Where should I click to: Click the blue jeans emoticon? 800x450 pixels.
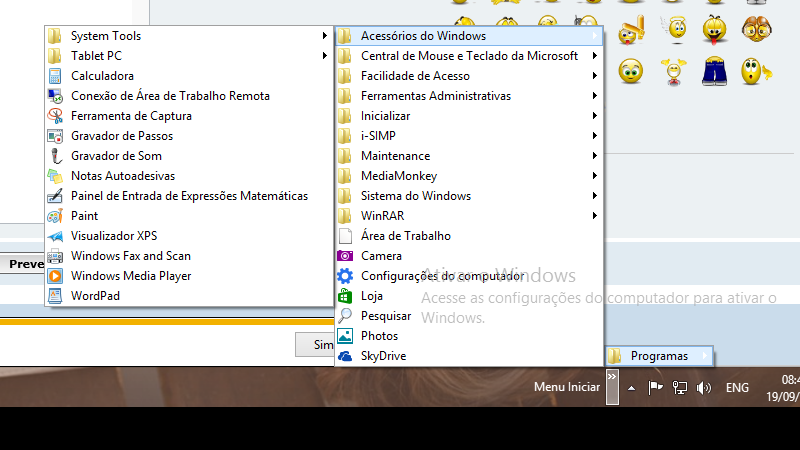[714, 70]
